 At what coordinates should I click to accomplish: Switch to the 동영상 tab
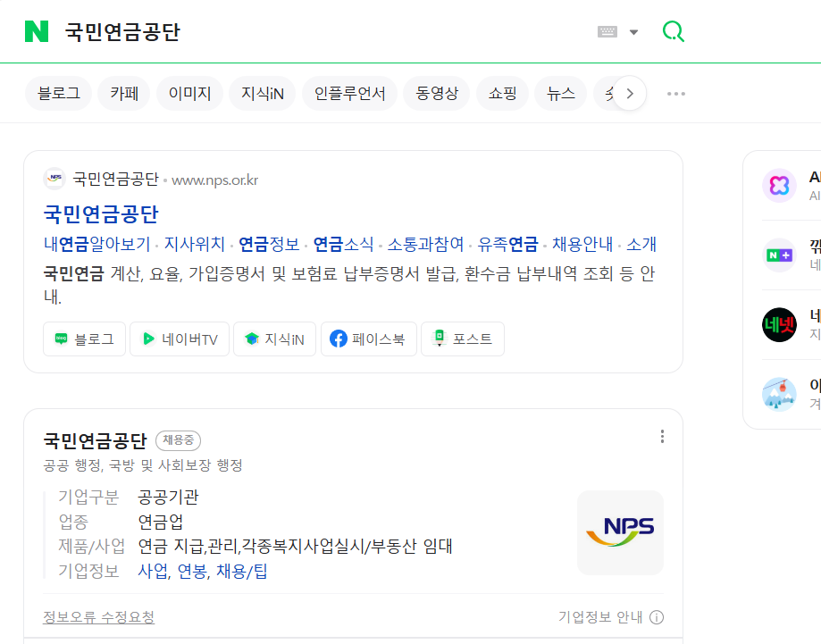(437, 93)
